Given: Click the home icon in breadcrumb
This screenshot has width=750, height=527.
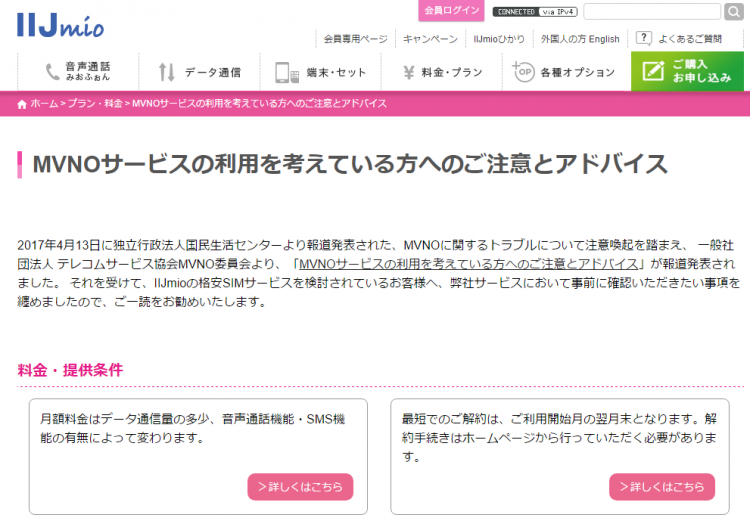Looking at the screenshot, I should tap(22, 104).
